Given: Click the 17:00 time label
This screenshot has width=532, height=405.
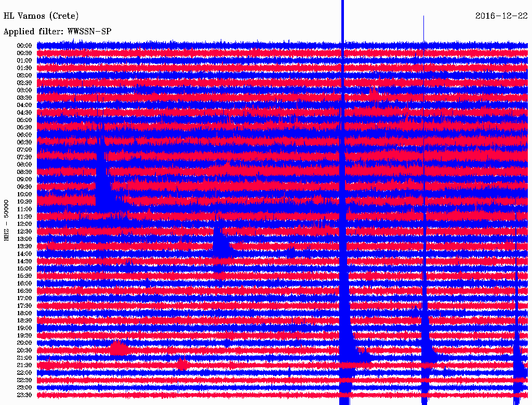Looking at the screenshot, I should (x=24, y=299).
